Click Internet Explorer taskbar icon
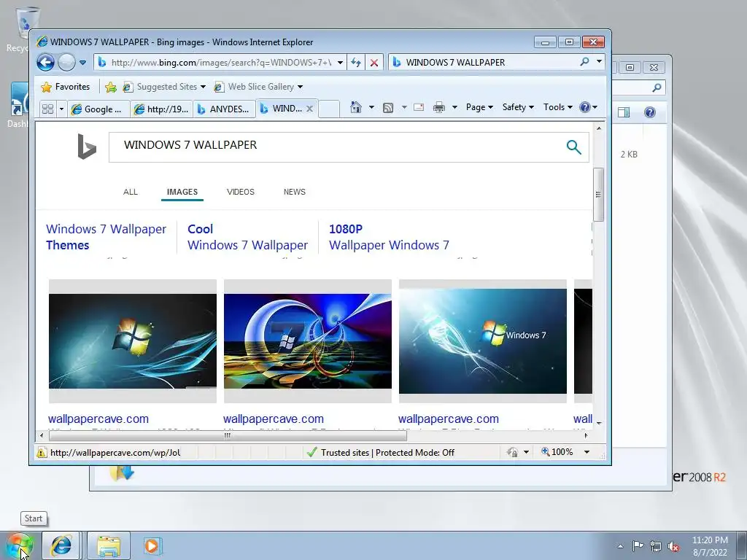747x560 pixels. (x=61, y=545)
